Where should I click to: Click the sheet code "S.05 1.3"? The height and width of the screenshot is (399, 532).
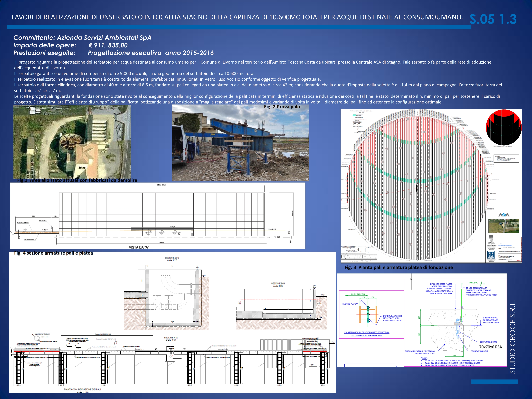493,19
